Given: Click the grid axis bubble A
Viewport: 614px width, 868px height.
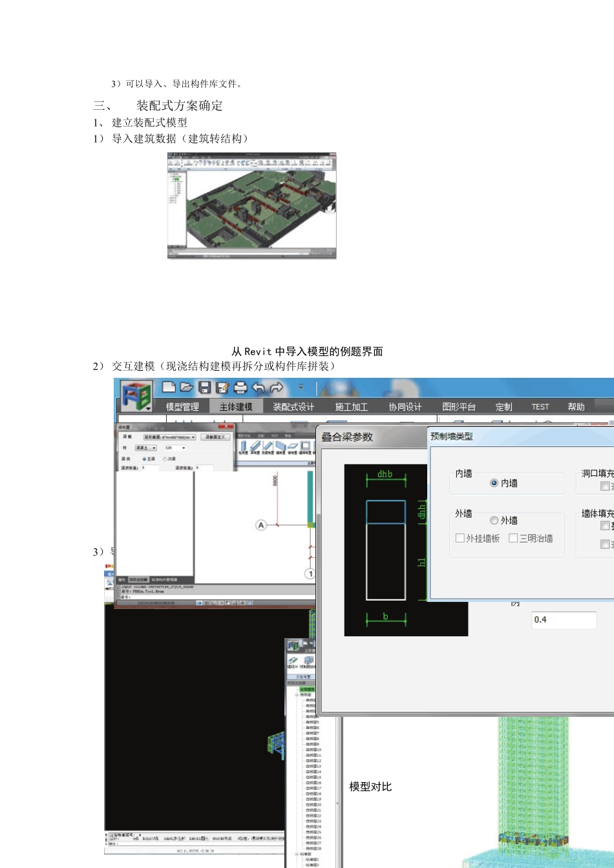Looking at the screenshot, I should (x=261, y=525).
